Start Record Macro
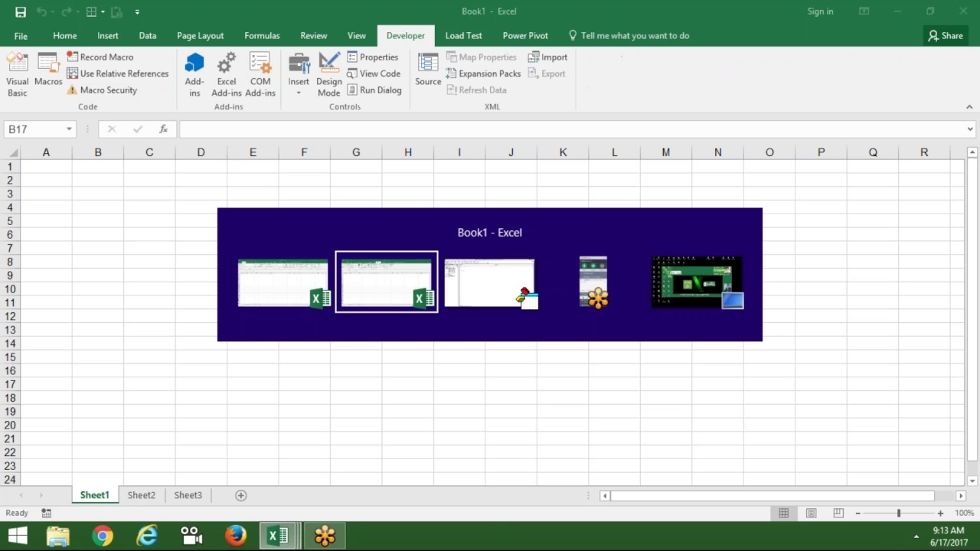 point(100,57)
